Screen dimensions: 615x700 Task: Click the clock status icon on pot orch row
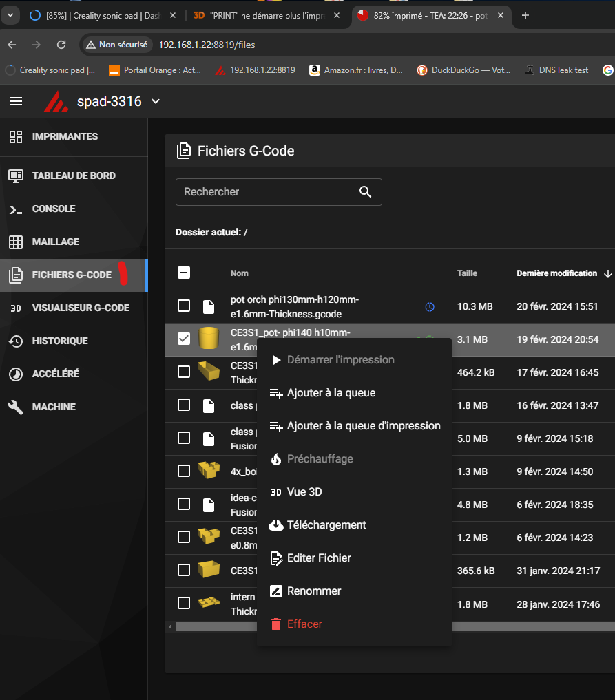click(430, 307)
